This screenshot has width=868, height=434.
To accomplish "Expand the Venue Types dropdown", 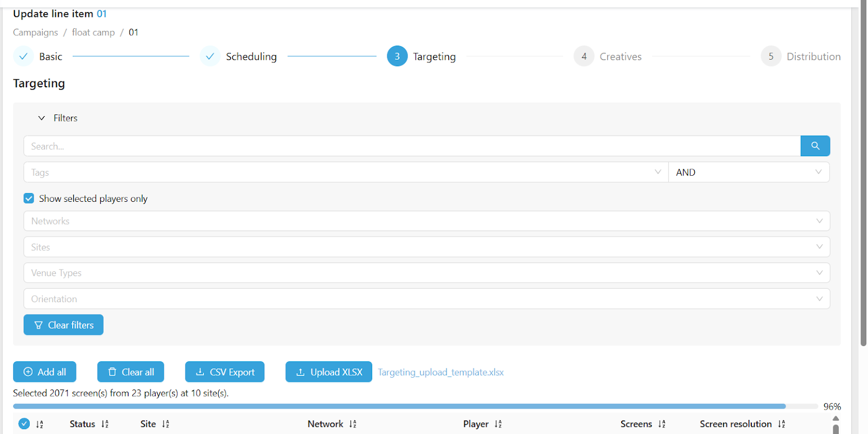I will pos(426,273).
